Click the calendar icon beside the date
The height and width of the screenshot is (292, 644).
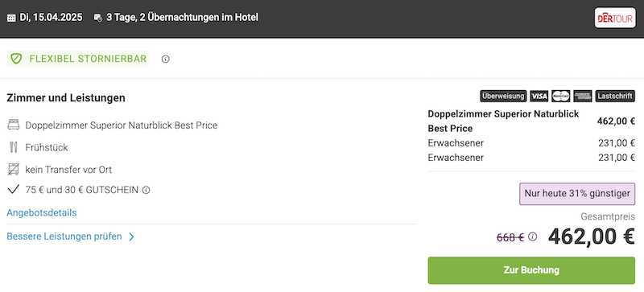(x=11, y=18)
